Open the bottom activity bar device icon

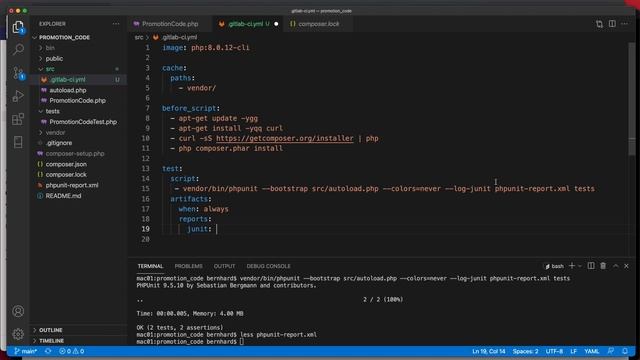coord(18,142)
